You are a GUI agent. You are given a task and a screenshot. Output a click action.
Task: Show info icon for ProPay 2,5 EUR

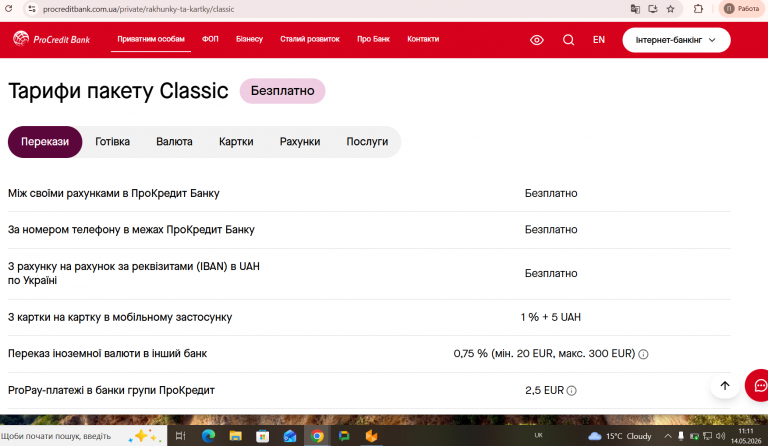[571, 391]
